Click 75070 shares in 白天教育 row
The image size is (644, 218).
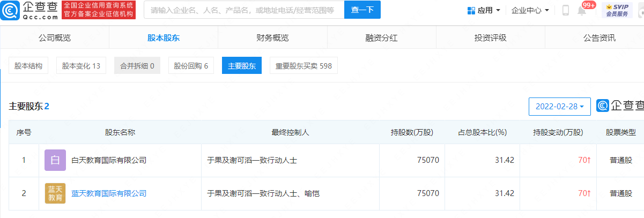point(429,160)
